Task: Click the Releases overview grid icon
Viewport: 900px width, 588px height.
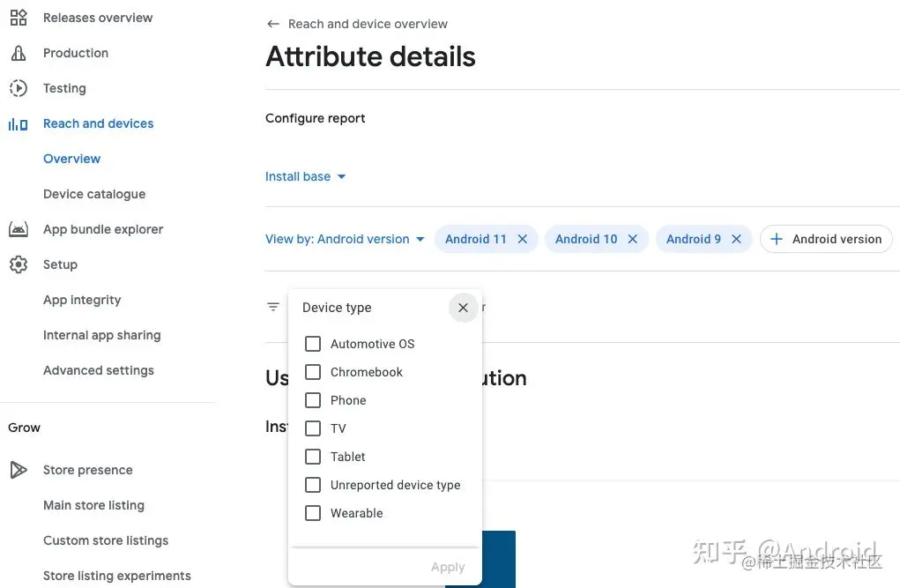Action: 19,18
